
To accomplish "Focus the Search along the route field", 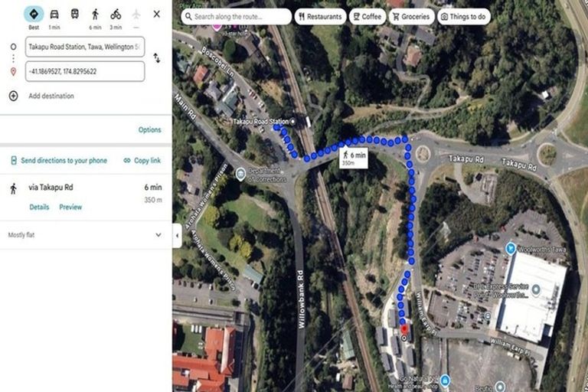I will pos(237,17).
